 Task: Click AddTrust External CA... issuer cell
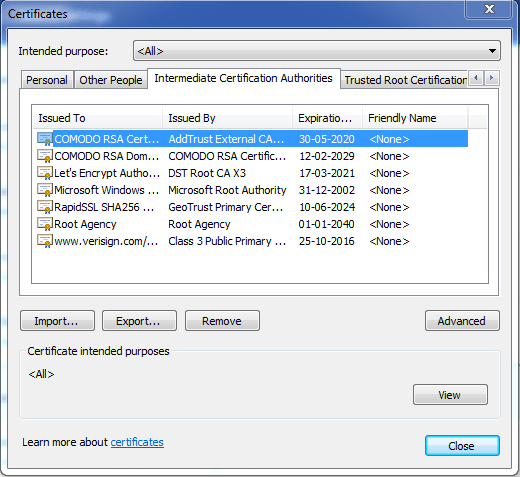(x=226, y=139)
